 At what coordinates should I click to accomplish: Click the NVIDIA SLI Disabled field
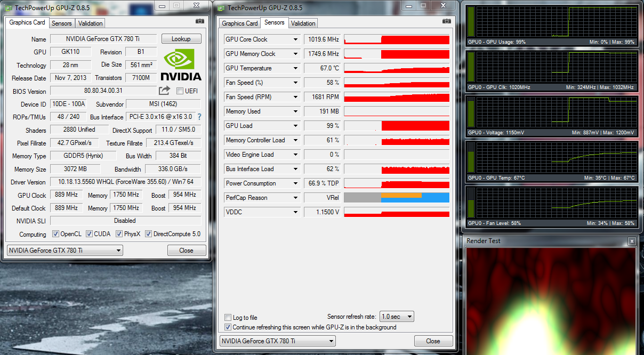click(126, 221)
